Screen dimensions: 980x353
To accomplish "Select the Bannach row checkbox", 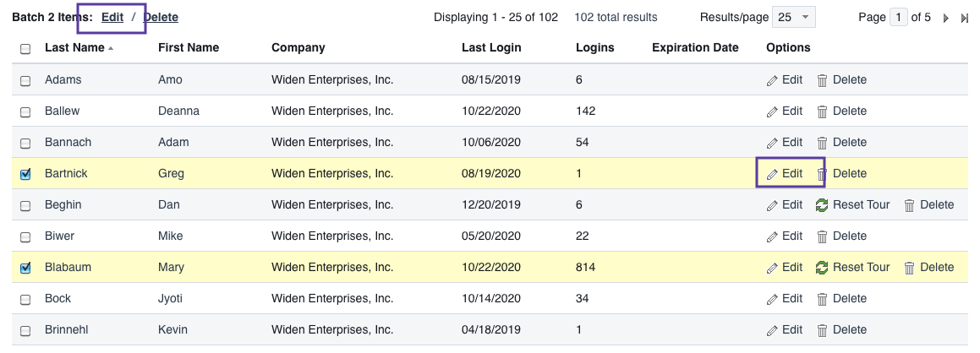I will 25,144.
